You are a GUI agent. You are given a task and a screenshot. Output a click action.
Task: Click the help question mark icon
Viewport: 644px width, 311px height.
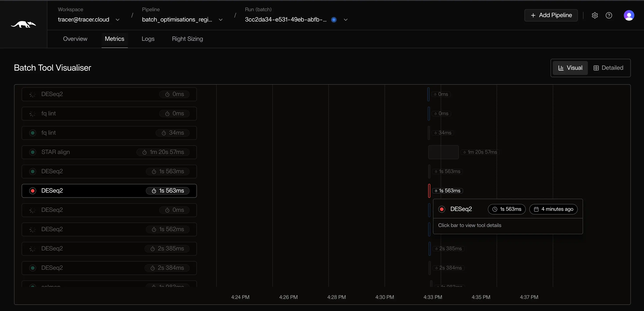click(x=609, y=15)
